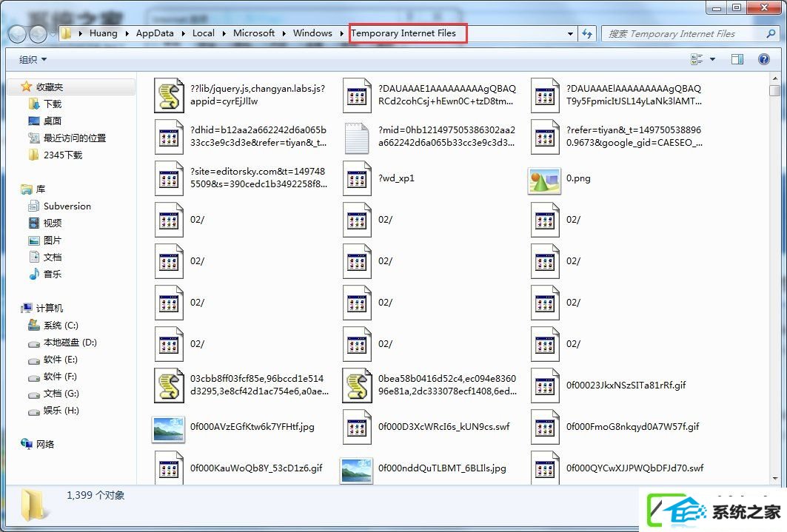Select 0bea58b0416d52c4 script file icon

(x=357, y=385)
